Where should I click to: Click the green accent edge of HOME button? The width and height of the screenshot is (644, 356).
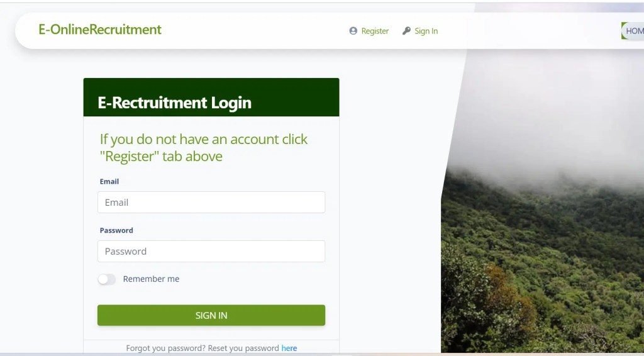[623, 31]
